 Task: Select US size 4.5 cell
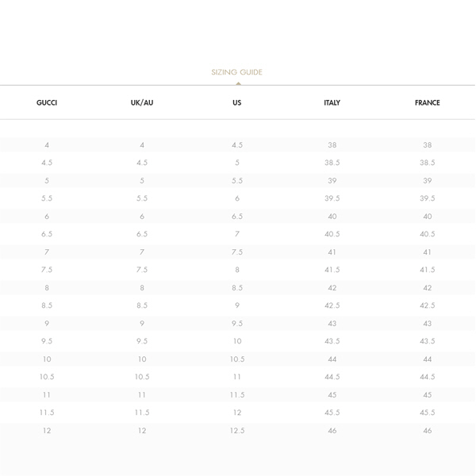[237, 145]
